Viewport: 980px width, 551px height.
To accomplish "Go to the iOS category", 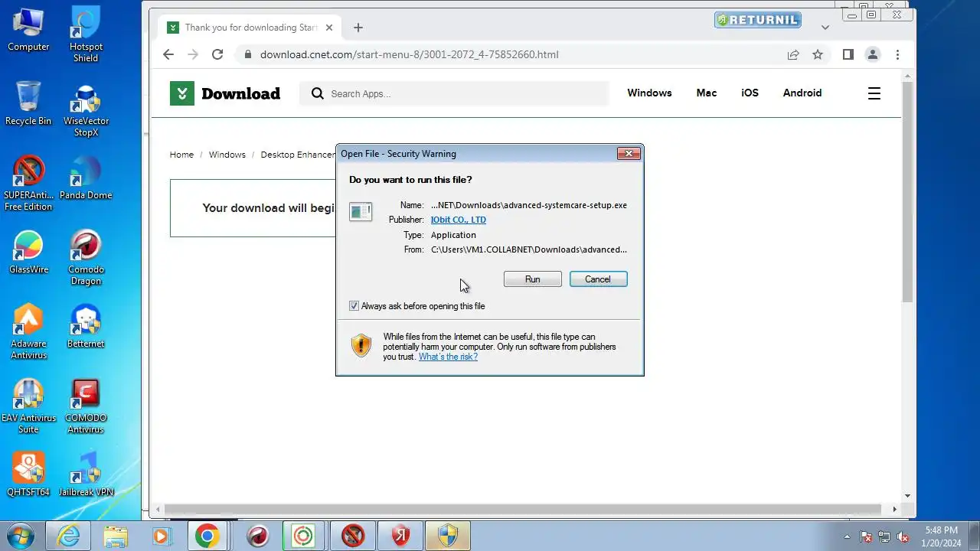I will point(750,93).
